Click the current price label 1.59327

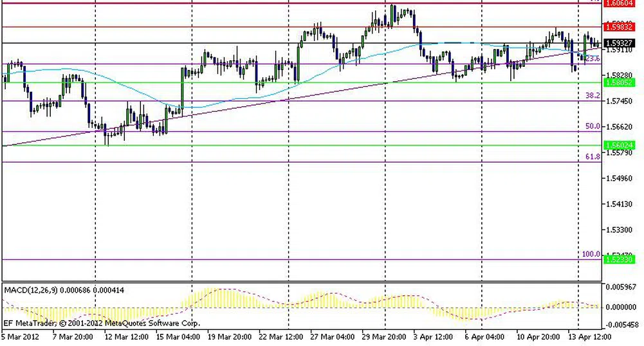[x=621, y=43]
